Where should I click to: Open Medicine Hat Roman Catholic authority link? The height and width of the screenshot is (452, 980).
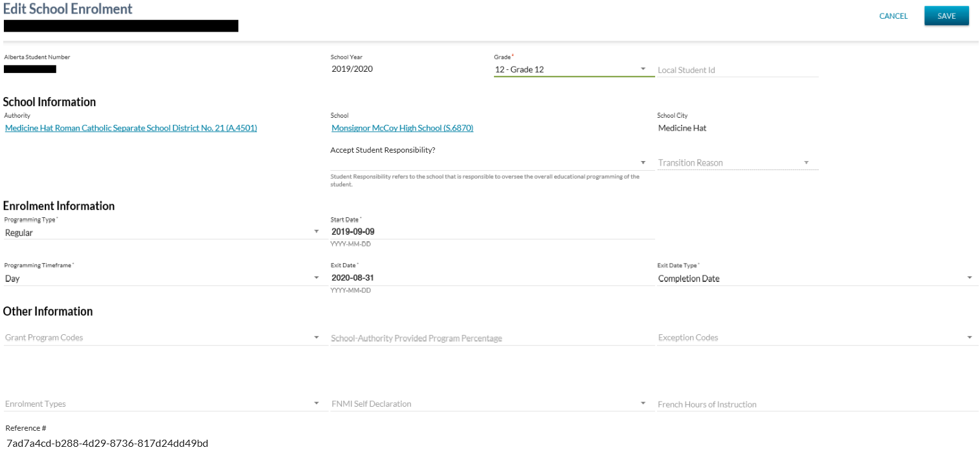coord(131,128)
